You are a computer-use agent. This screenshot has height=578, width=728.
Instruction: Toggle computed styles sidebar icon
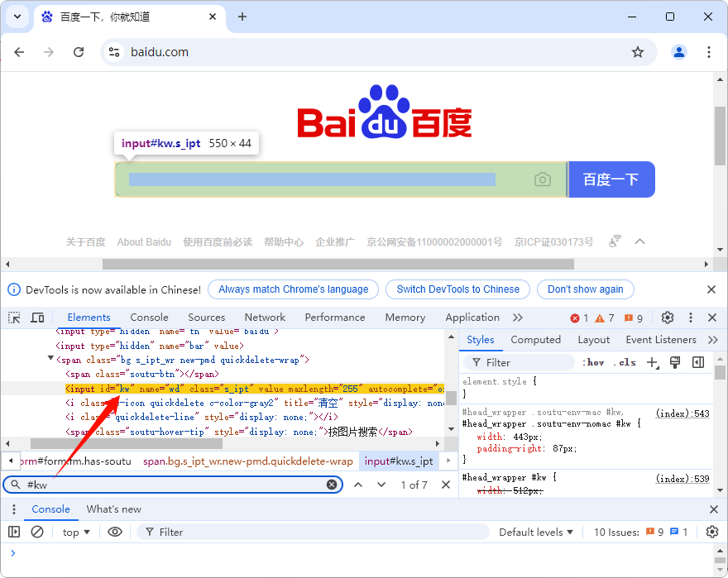coord(698,362)
